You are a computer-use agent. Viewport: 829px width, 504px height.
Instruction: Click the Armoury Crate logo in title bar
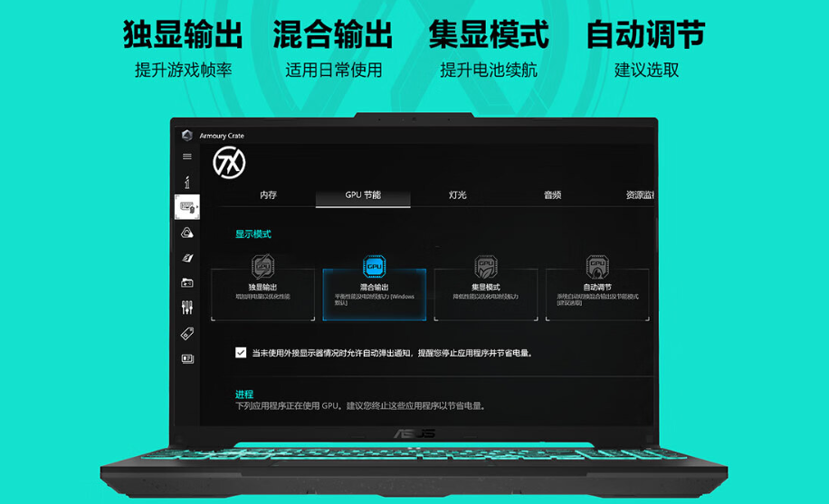pos(187,136)
